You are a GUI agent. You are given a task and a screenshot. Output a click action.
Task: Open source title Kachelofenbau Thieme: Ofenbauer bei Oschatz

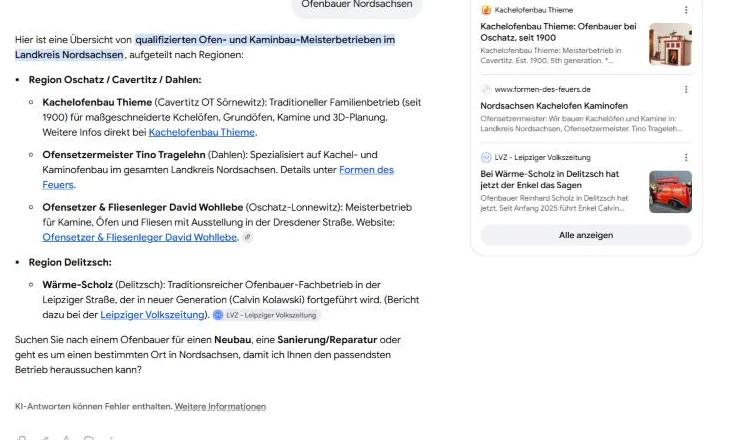tap(558, 32)
